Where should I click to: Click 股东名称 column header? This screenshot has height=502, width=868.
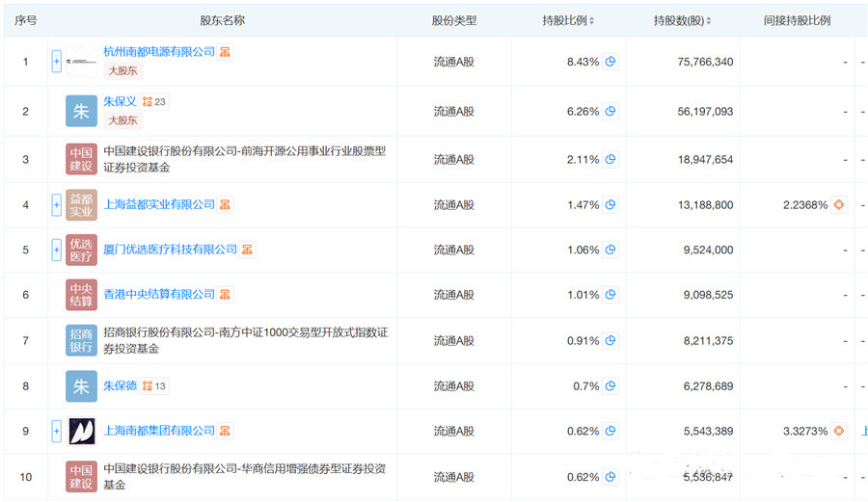[x=222, y=20]
